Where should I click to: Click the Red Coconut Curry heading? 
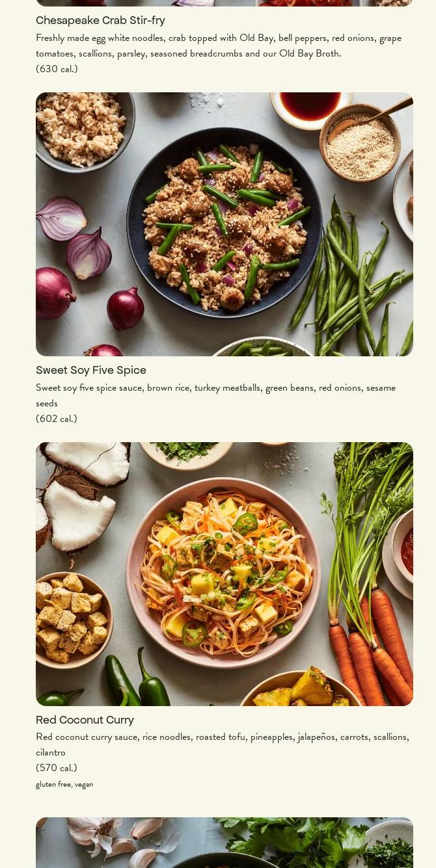point(85,720)
